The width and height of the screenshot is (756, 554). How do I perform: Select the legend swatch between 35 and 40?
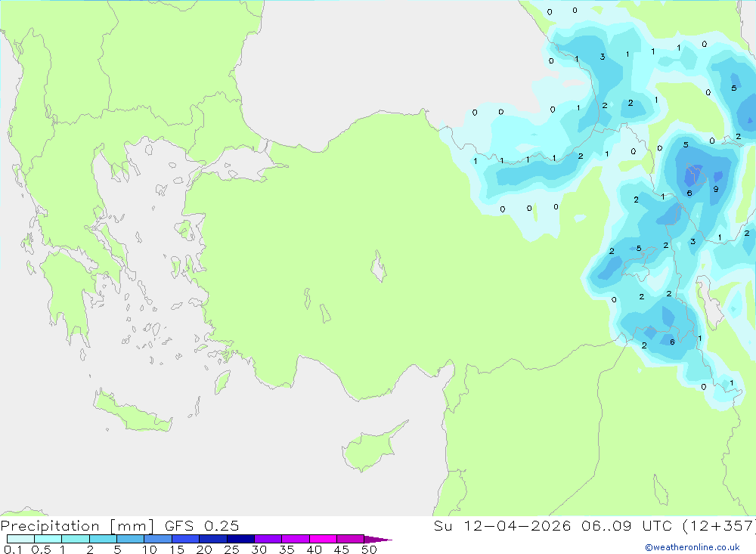296,539
